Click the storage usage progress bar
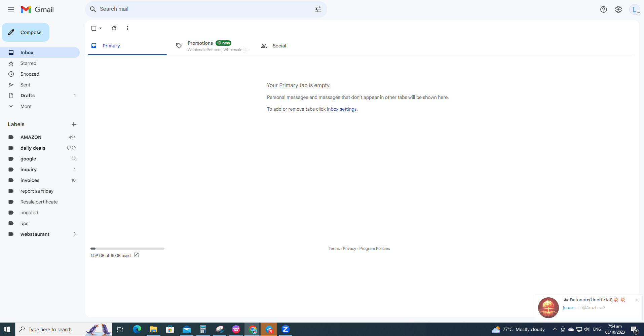This screenshot has height=336, width=644. point(127,249)
